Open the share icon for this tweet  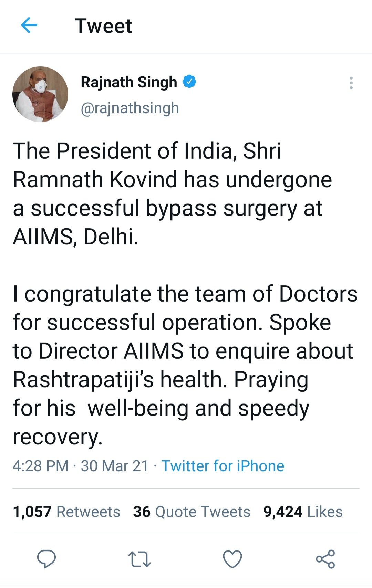pyautogui.click(x=325, y=558)
